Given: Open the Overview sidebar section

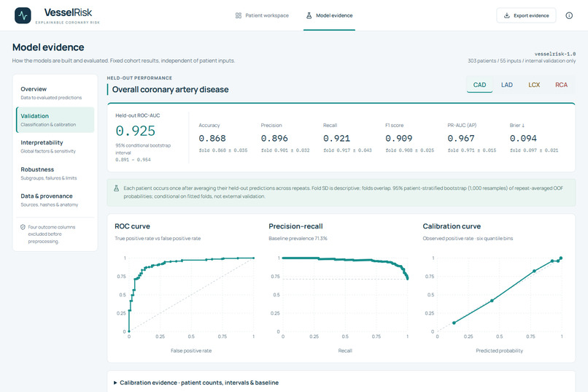Looking at the screenshot, I should coord(55,93).
